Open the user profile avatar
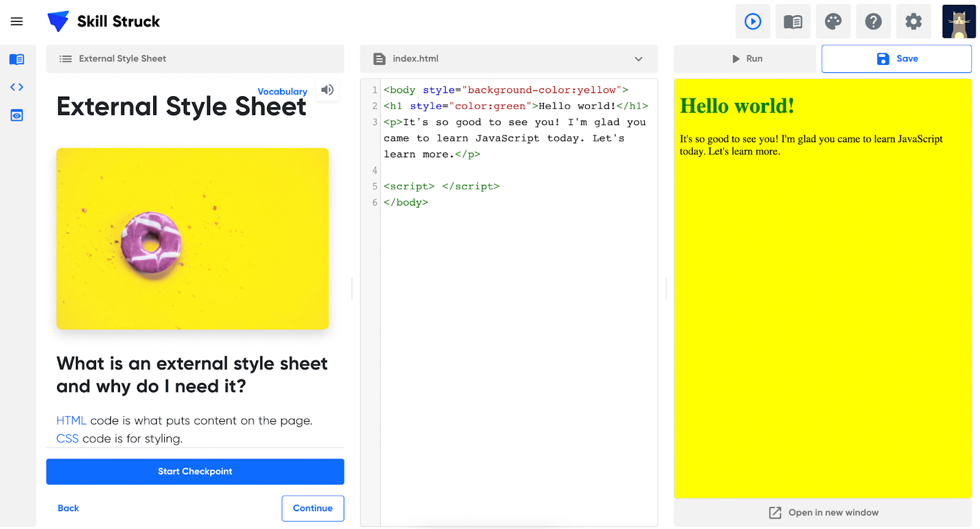This screenshot has height=529, width=980. [959, 21]
